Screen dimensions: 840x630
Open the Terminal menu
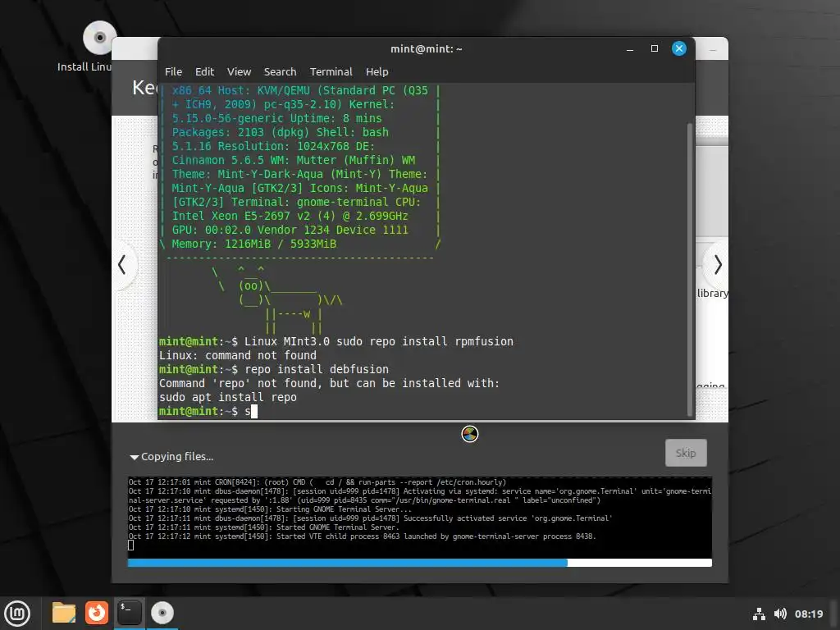click(331, 72)
